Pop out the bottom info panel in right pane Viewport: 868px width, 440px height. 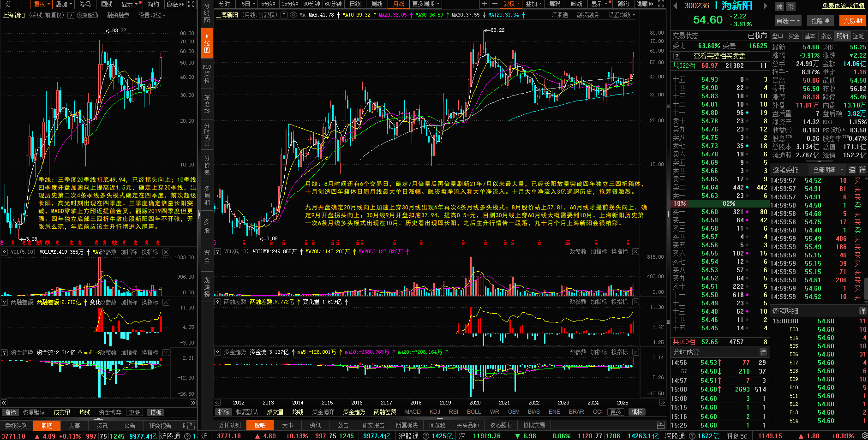tap(661, 425)
